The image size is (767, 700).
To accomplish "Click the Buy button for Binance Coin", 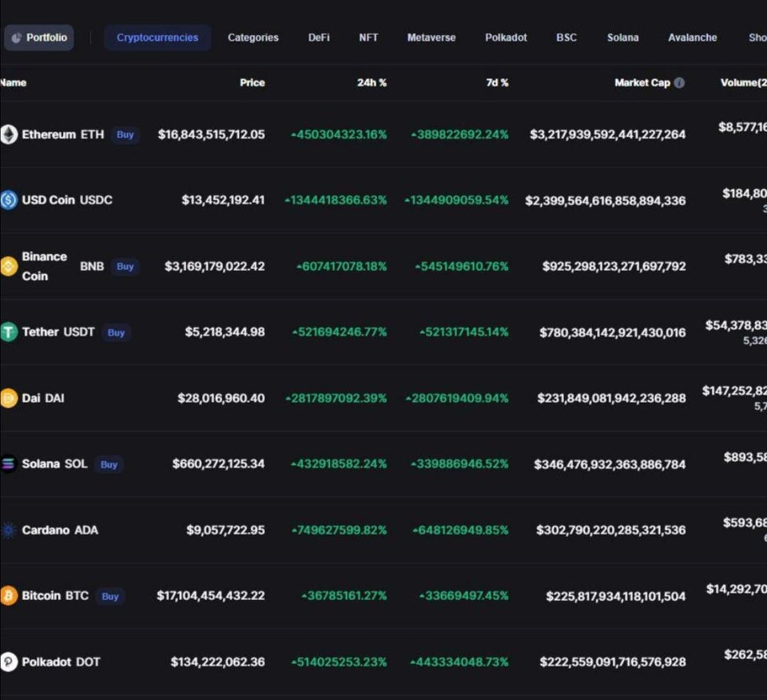I will 125,267.
